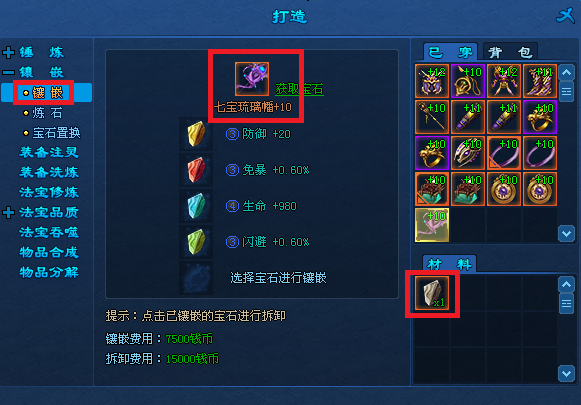Click the empty gem socket slot
This screenshot has width=581, height=405.
(196, 278)
